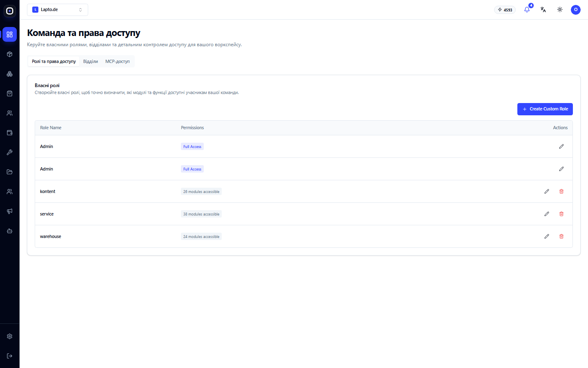Open users icon between folder and megaphone

(x=10, y=191)
